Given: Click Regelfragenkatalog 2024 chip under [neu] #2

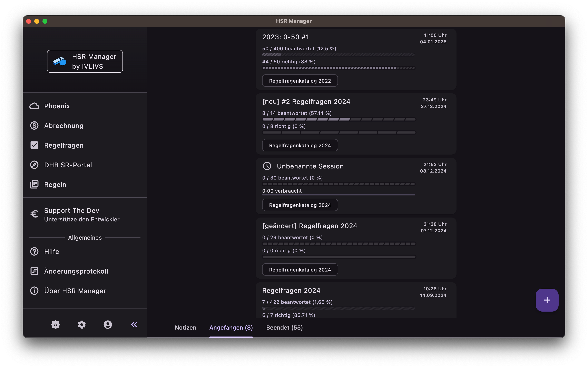Looking at the screenshot, I should pyautogui.click(x=300, y=145).
